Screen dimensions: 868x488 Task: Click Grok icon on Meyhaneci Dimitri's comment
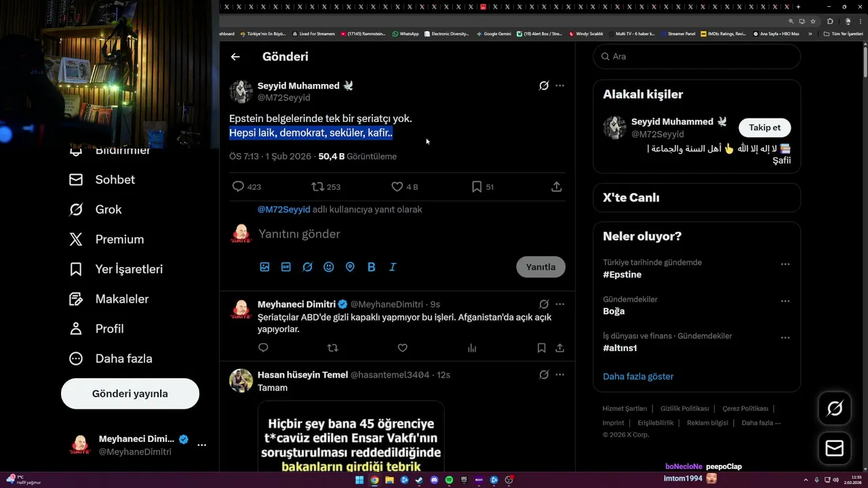pyautogui.click(x=544, y=304)
